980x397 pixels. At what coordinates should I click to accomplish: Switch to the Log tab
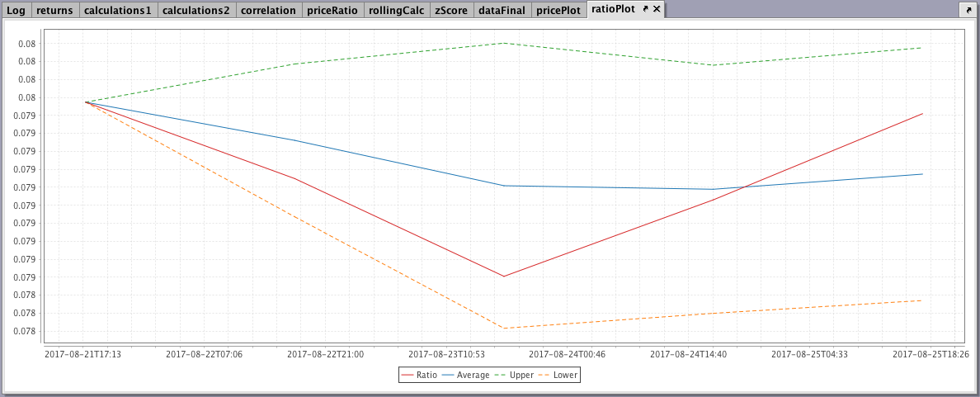[16, 10]
